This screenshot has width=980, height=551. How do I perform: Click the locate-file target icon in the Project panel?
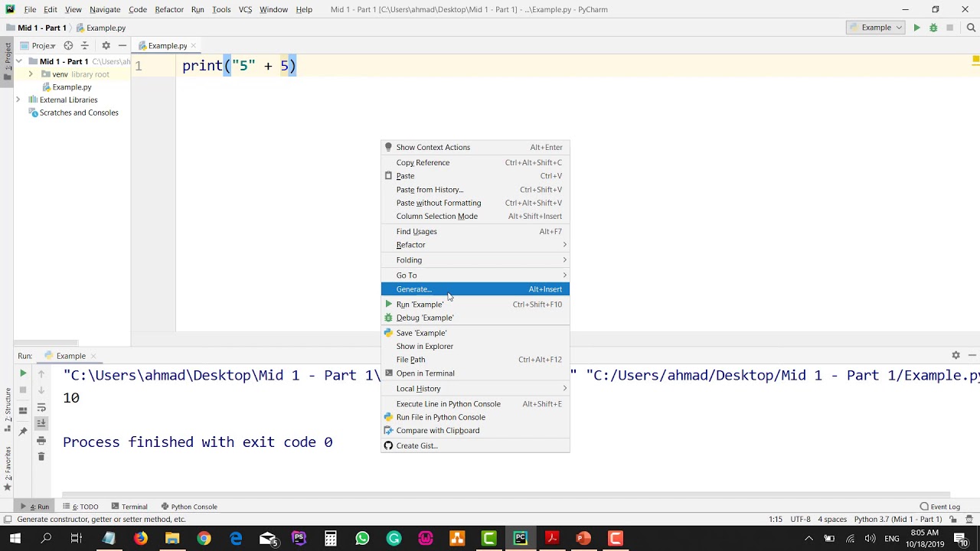click(x=68, y=46)
